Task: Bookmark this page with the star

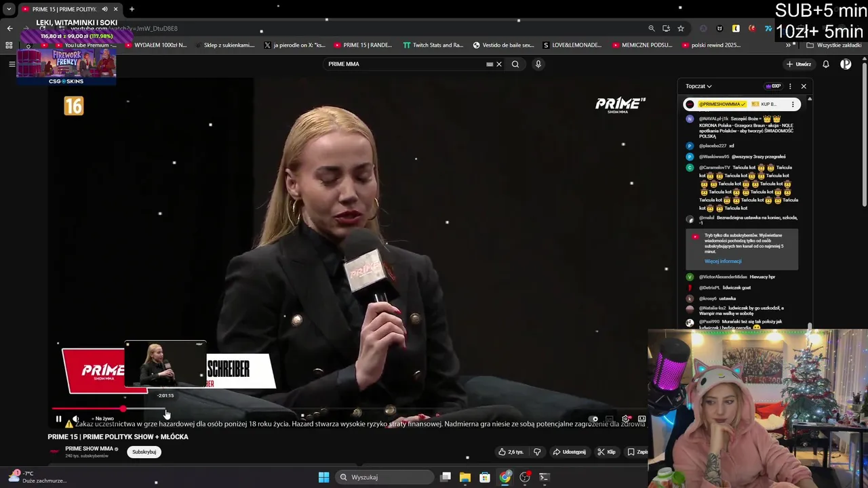Action: pos(681,28)
